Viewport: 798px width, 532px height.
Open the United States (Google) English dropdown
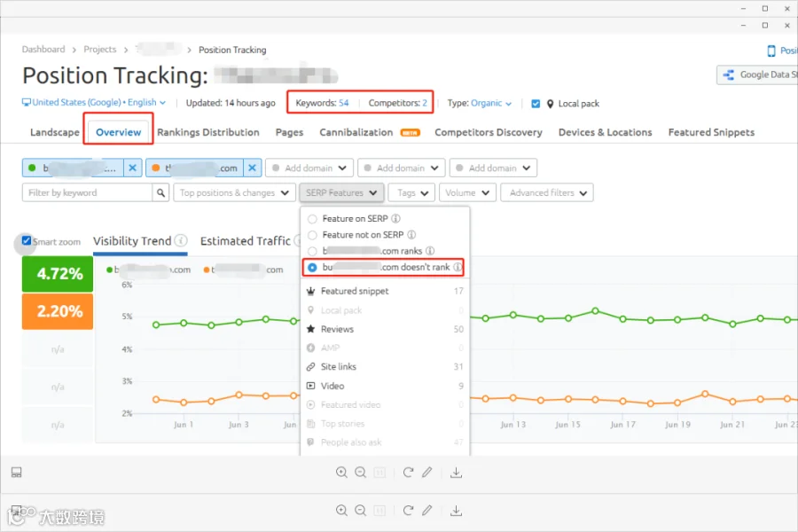[94, 102]
